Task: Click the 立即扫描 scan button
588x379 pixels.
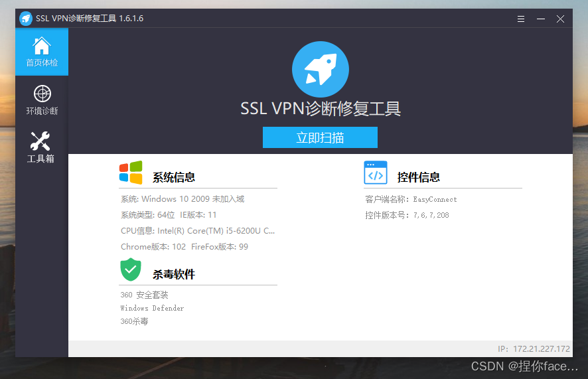Action: [320, 137]
